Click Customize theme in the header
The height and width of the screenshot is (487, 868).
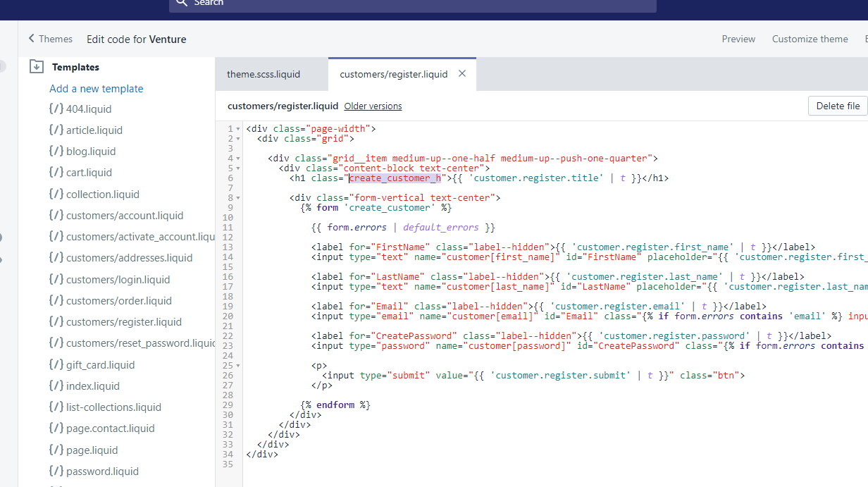[810, 39]
